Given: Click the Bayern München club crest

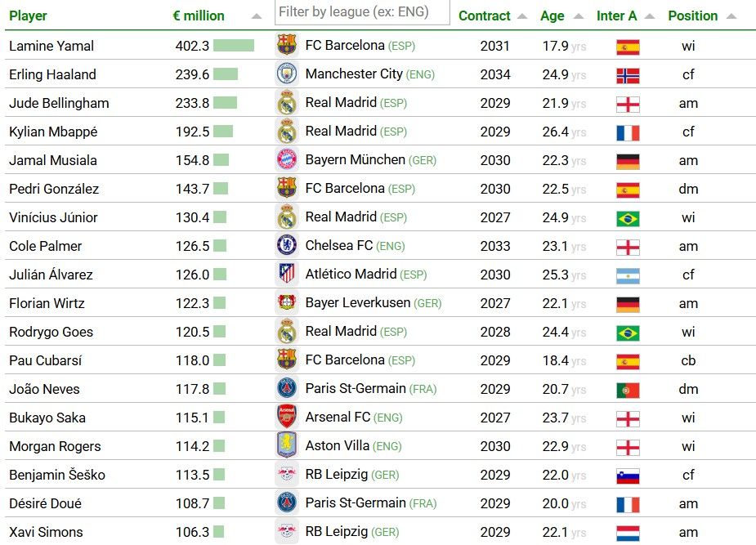Looking at the screenshot, I should tap(287, 159).
